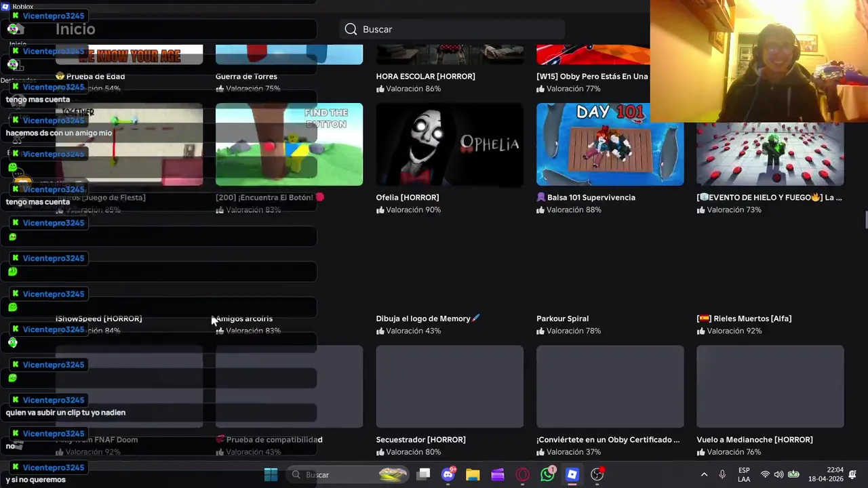The height and width of the screenshot is (488, 868).
Task: Click the Guerra de Torres title
Action: [246, 77]
